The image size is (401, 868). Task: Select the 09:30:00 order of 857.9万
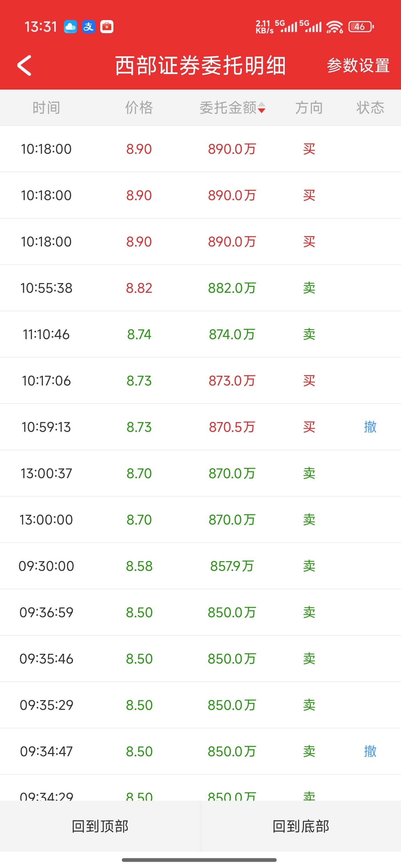(200, 566)
